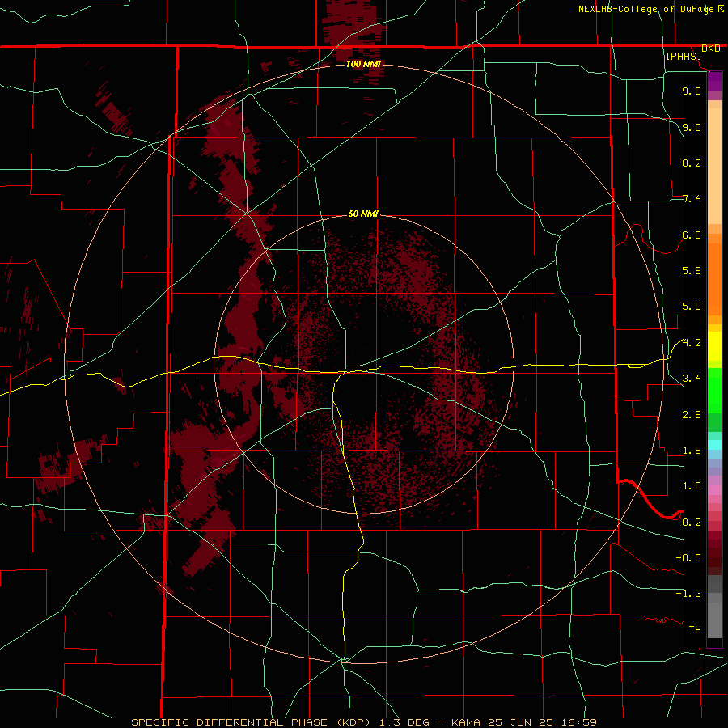Image resolution: width=728 pixels, height=728 pixels.
Task: Click the [PHAS] label above the color scale
Action: (x=684, y=57)
